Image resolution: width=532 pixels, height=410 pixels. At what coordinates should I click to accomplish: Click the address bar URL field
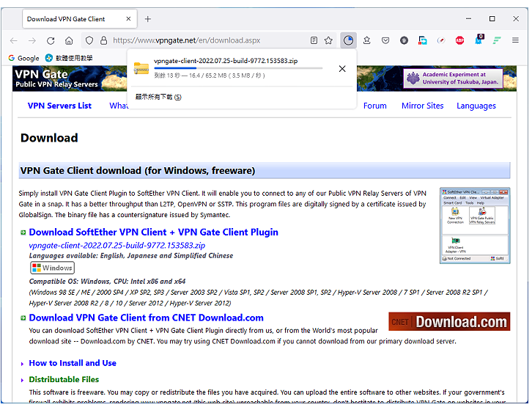pyautogui.click(x=207, y=40)
